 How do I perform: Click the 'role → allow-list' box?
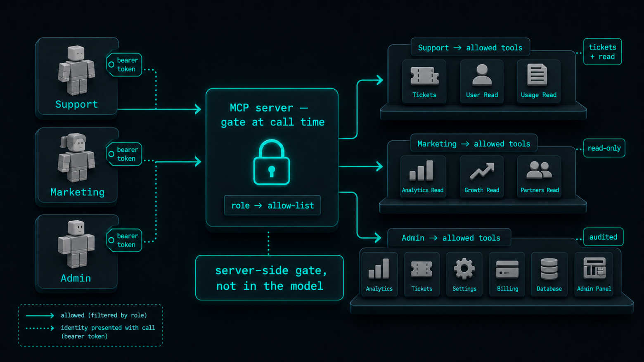[x=272, y=205]
